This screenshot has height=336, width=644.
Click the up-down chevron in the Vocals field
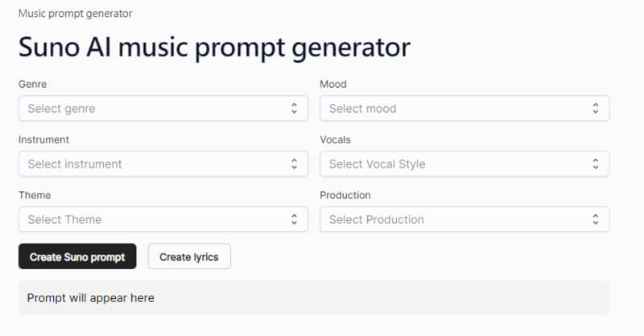[x=596, y=164]
